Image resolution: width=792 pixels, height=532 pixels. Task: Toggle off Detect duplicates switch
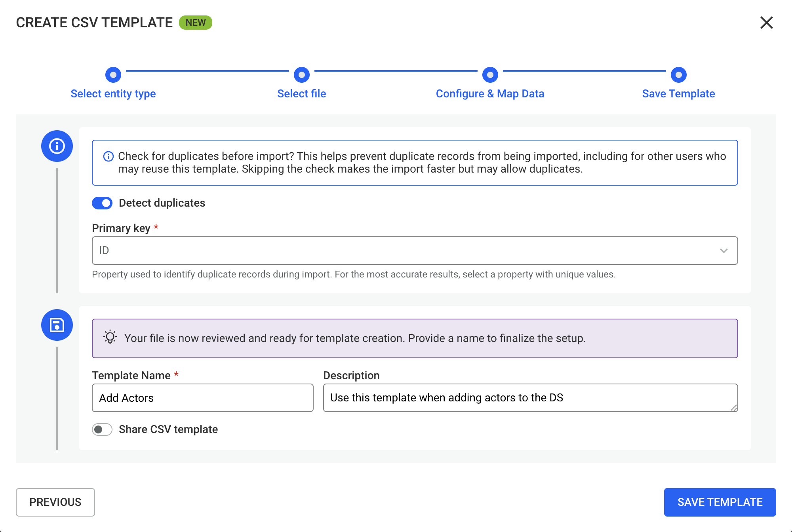pos(102,203)
